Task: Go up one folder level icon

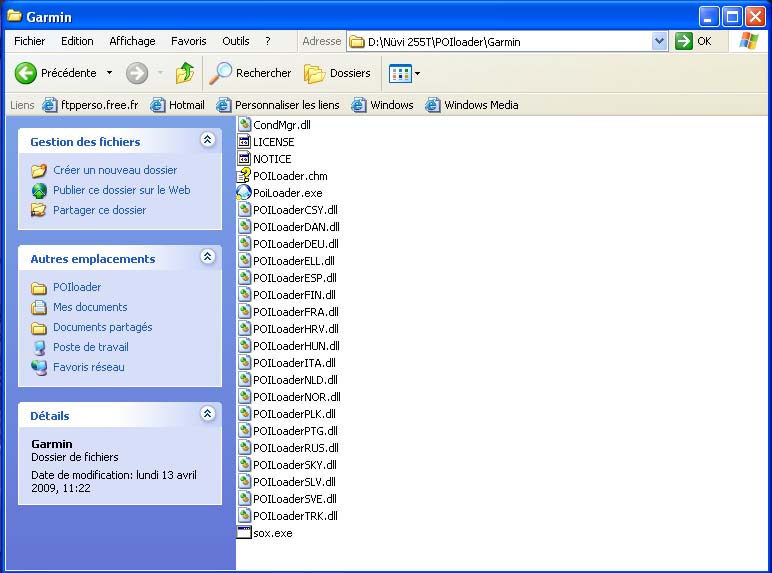Action: point(185,73)
